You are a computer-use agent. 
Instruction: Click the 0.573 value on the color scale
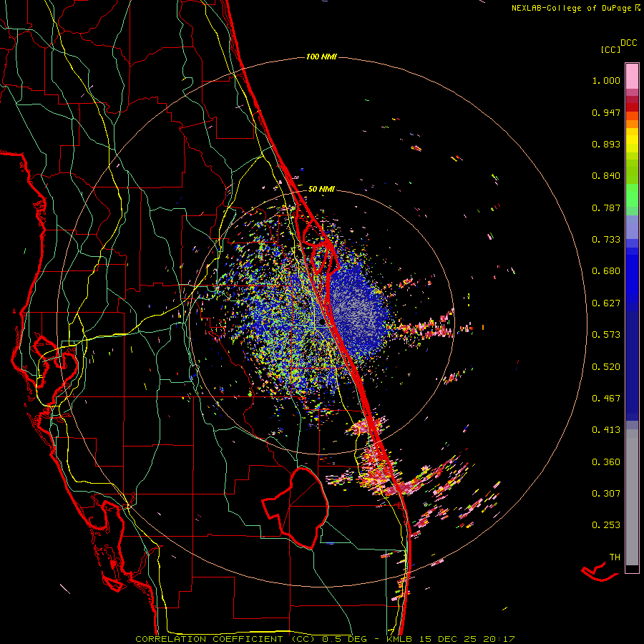click(x=606, y=335)
